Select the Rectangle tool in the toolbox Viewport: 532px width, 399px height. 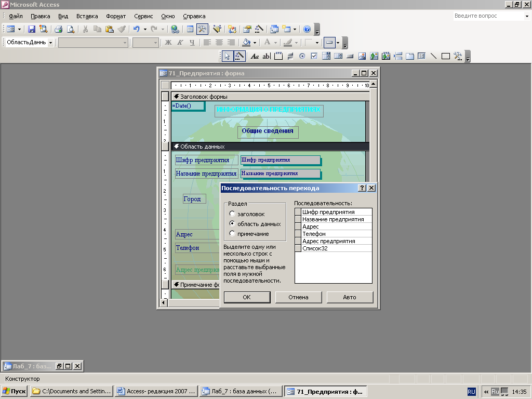pos(445,56)
